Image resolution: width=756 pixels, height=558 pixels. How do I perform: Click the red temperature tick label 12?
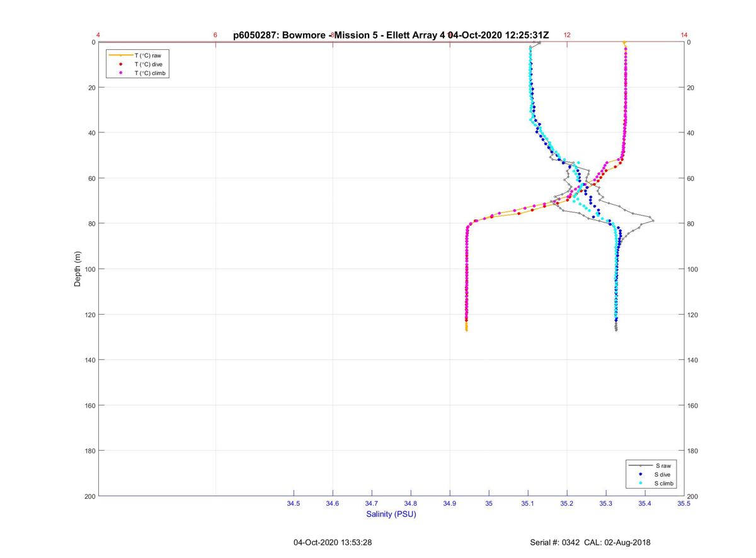567,35
